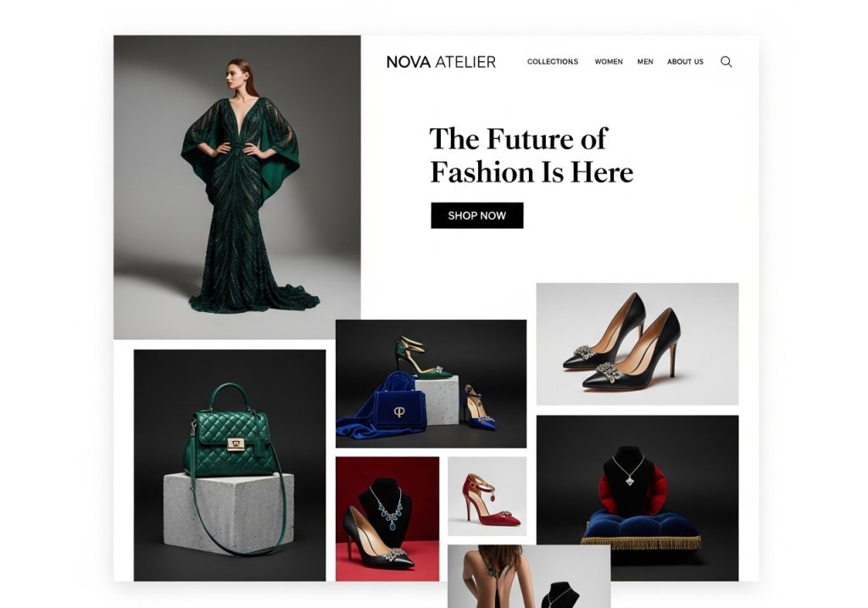This screenshot has height=608, width=868.
Task: View the bare-back necklace model photo
Action: [529, 576]
